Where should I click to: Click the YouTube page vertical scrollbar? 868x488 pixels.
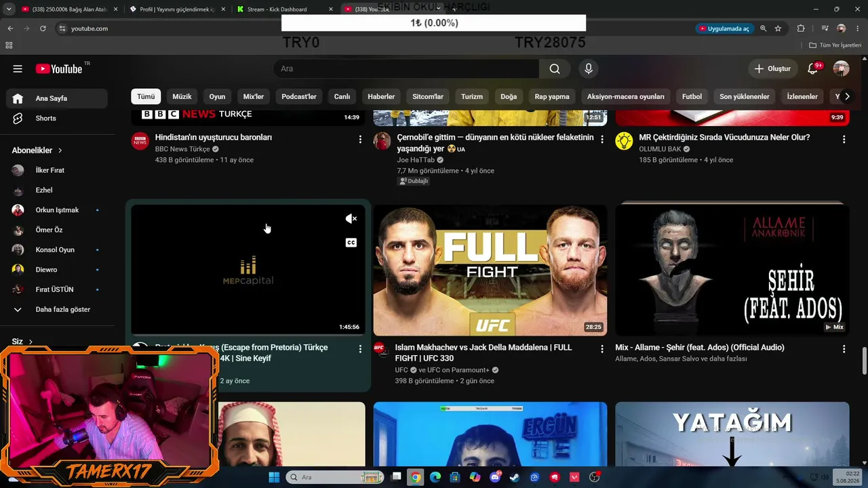coord(864,360)
